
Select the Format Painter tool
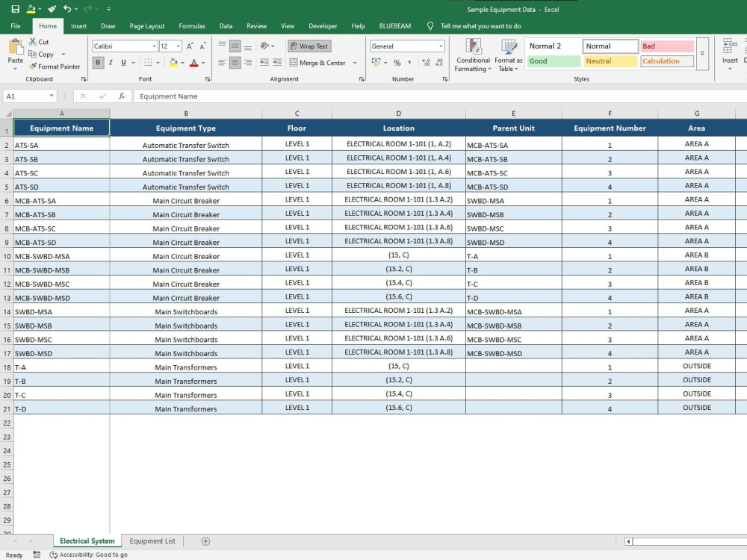[x=56, y=66]
